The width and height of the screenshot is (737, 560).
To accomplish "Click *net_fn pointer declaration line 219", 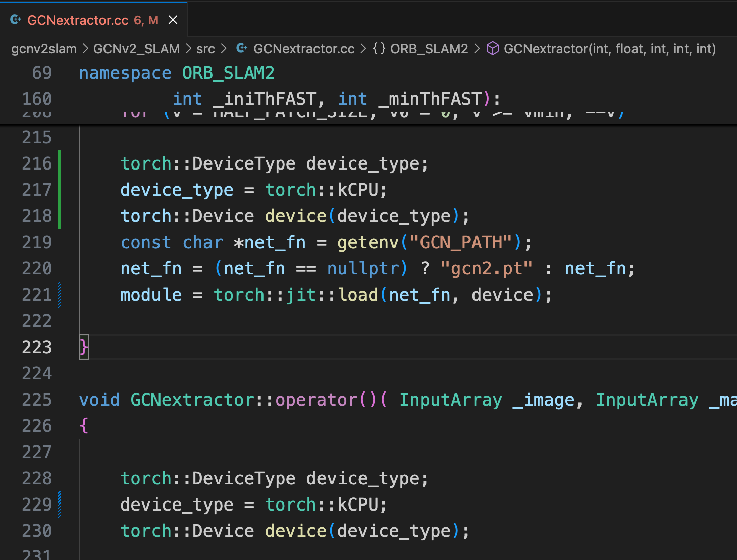I will point(270,242).
